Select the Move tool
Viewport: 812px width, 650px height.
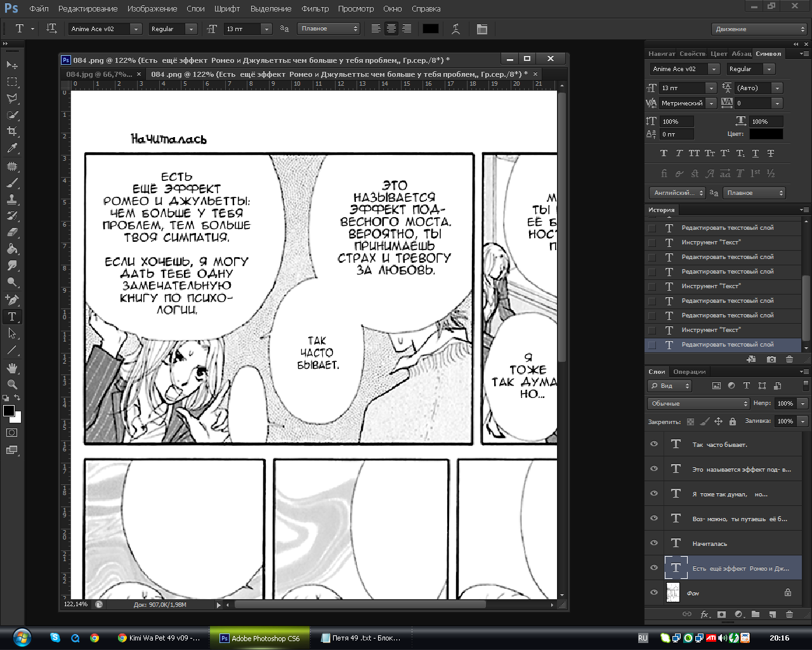[12, 65]
